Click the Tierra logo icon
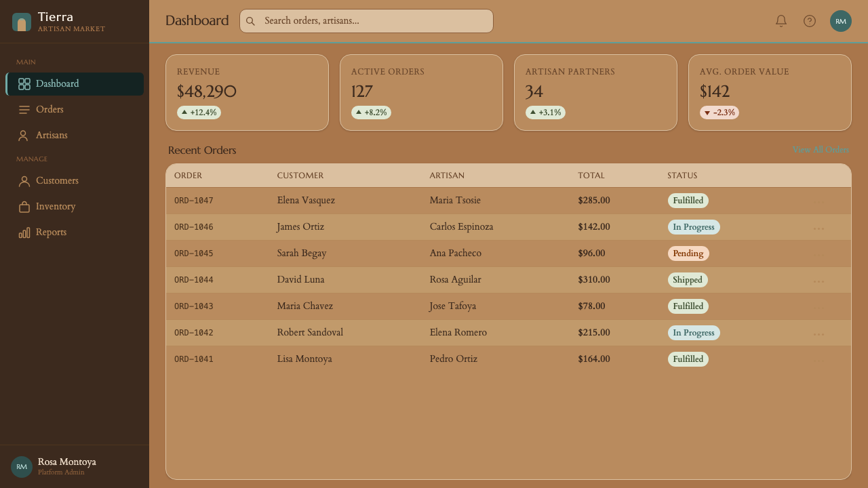Viewport: 868px width, 488px height. tap(22, 22)
